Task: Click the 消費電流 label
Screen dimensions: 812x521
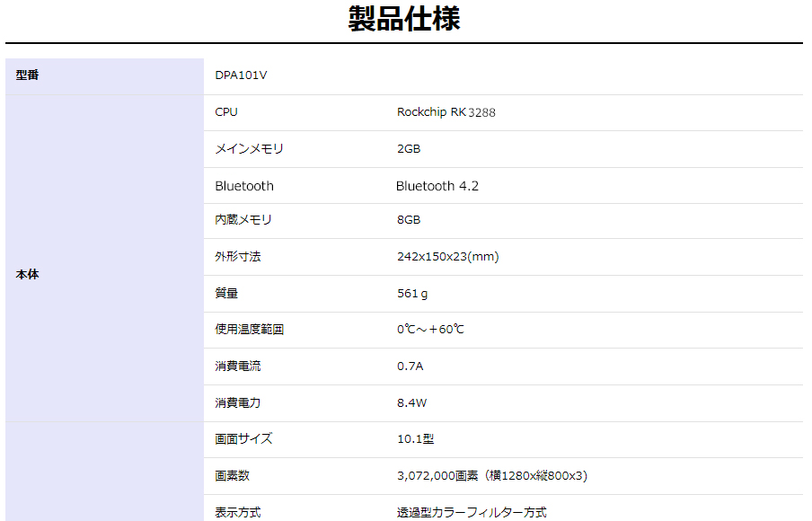Action: click(238, 366)
